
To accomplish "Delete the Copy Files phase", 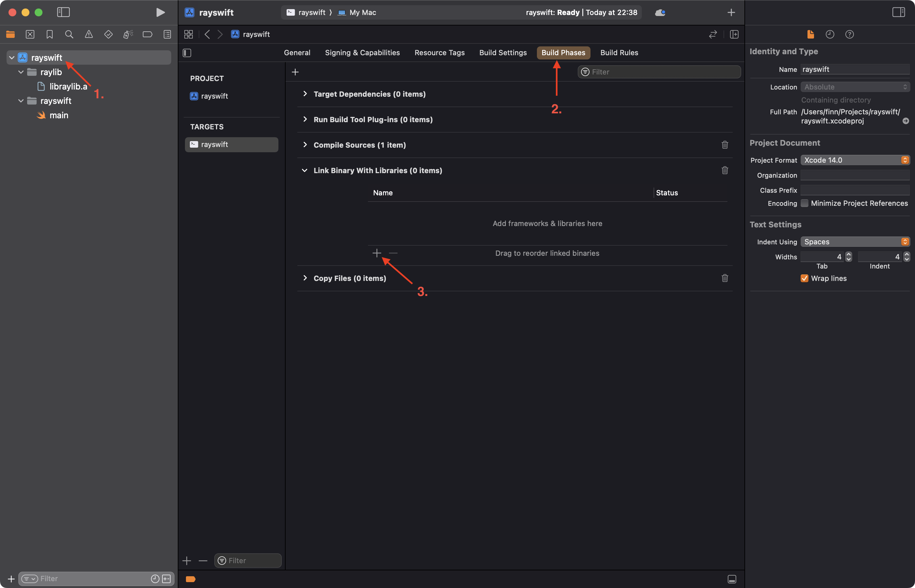I will point(725,278).
